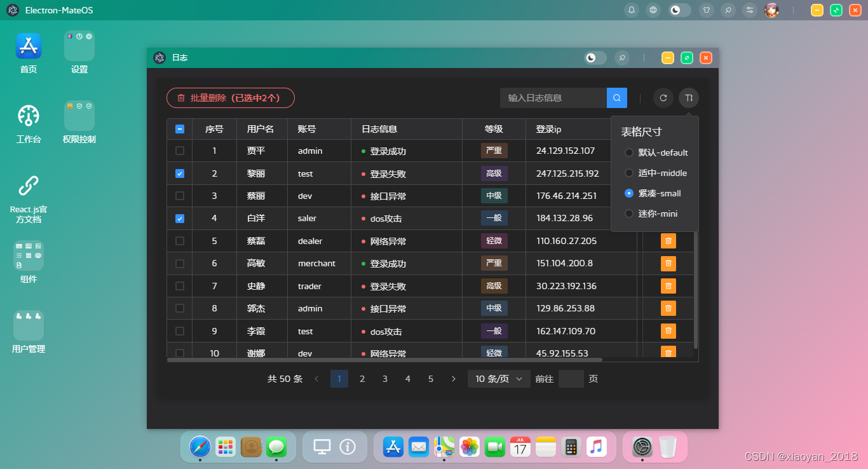Open the 用户管理 desktop folder
The width and height of the screenshot is (868, 469).
point(29,325)
